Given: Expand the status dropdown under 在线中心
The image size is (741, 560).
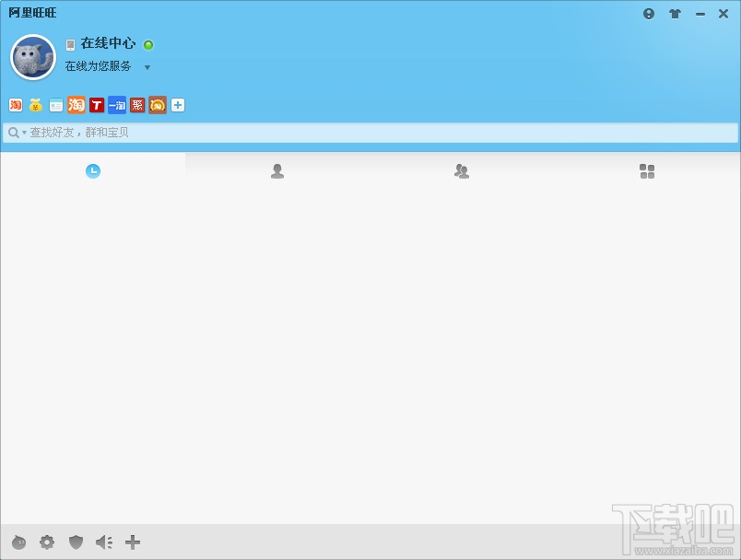Looking at the screenshot, I should click(x=147, y=66).
